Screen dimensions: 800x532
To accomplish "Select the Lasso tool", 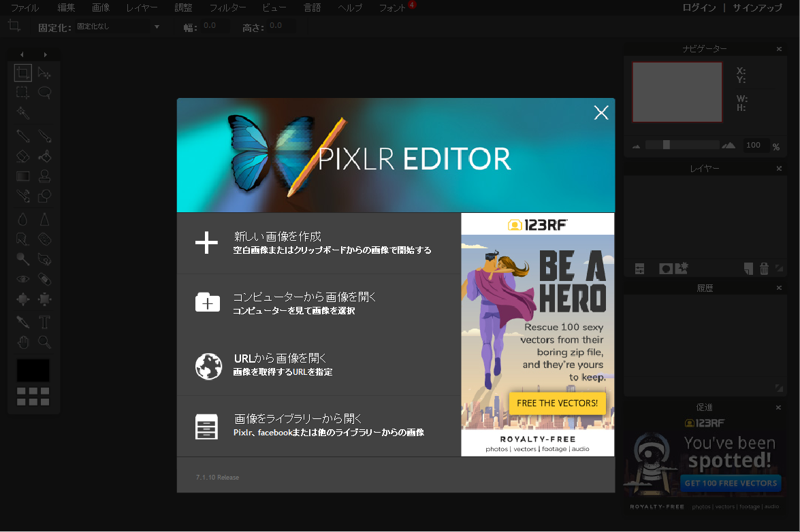I will [x=45, y=93].
